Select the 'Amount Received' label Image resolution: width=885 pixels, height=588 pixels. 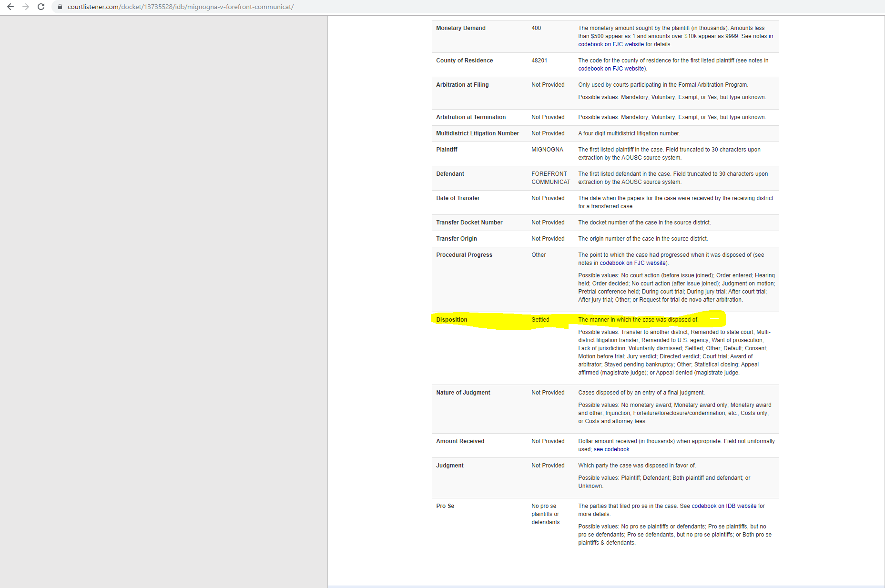(x=460, y=441)
